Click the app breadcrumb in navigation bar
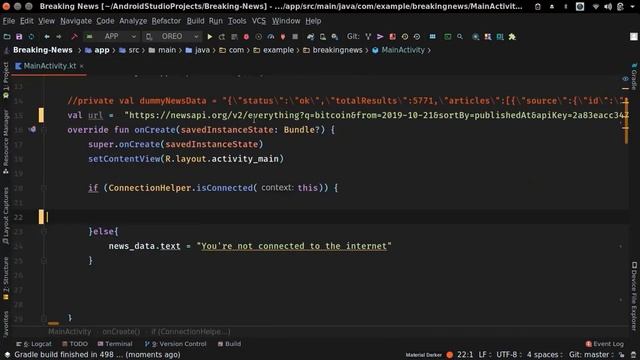The height and width of the screenshot is (360, 640). 97,50
